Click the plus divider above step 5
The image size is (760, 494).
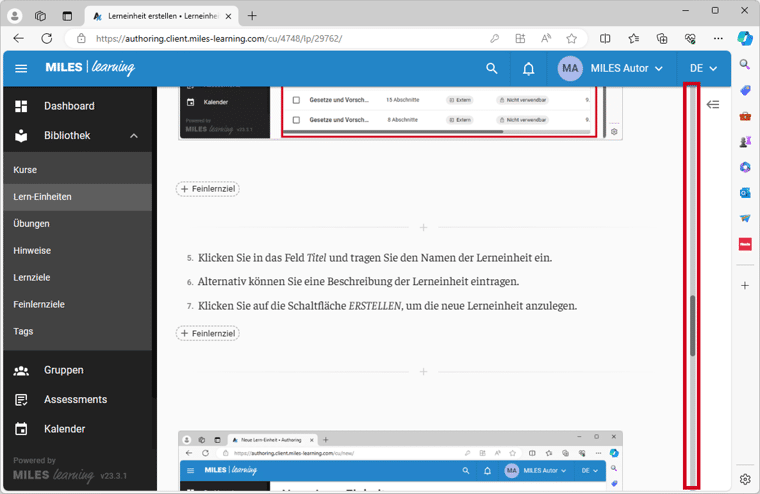coord(423,228)
